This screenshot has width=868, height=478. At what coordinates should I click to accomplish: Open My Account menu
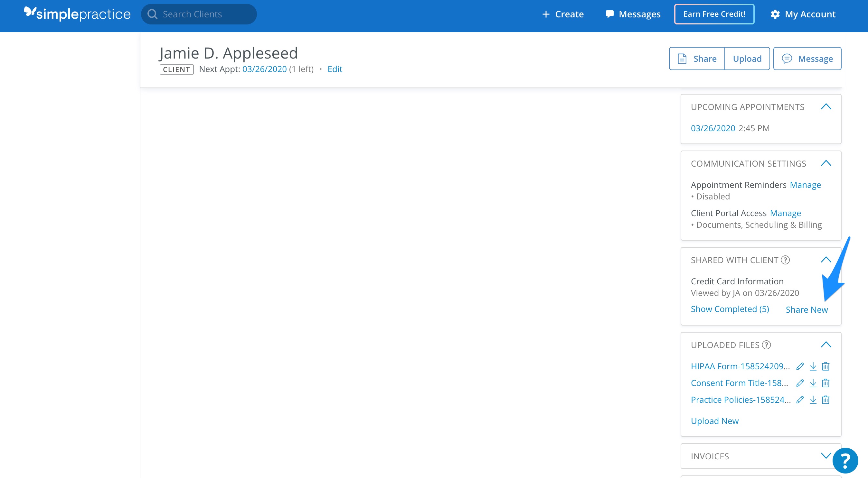tap(803, 14)
